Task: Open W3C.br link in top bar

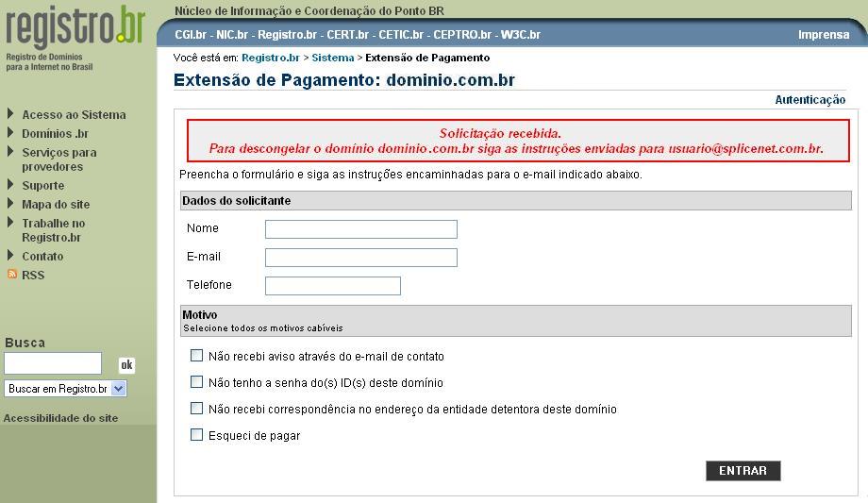Action: [521, 34]
